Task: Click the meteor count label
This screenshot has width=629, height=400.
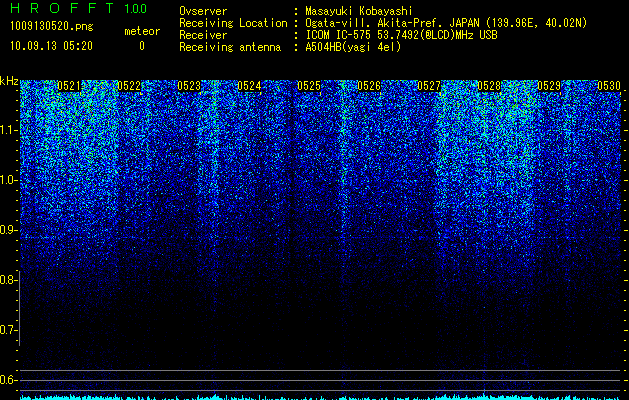Action: pyautogui.click(x=142, y=31)
